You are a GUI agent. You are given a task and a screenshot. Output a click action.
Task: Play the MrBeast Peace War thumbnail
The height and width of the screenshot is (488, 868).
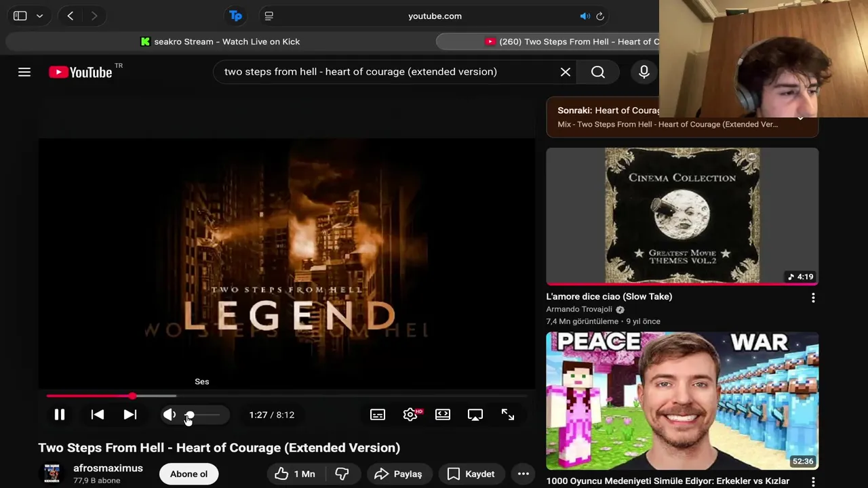[x=682, y=401]
